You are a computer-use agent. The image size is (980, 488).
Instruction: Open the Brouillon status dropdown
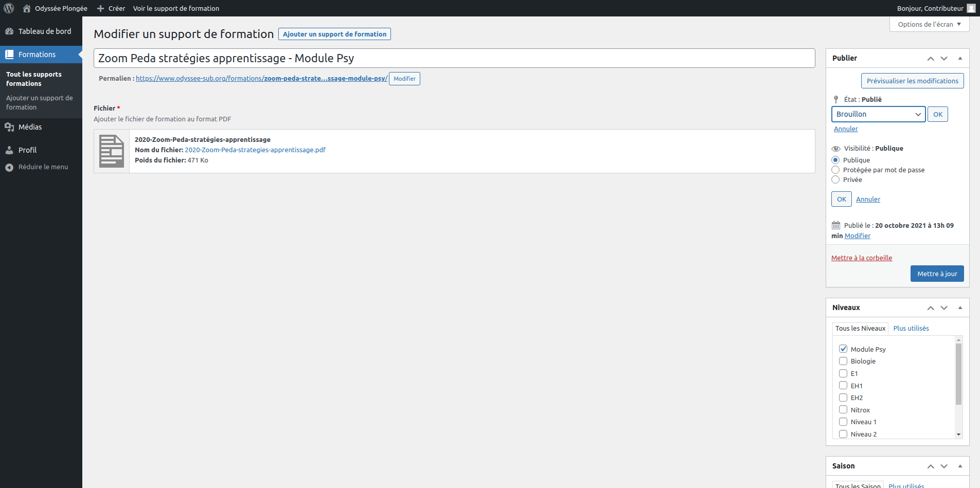point(878,114)
